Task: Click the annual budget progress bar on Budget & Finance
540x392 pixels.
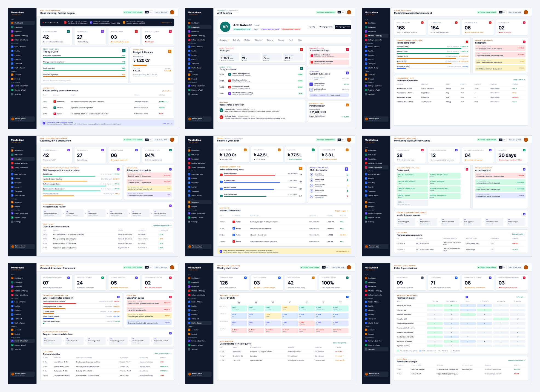Action: tap(152, 65)
